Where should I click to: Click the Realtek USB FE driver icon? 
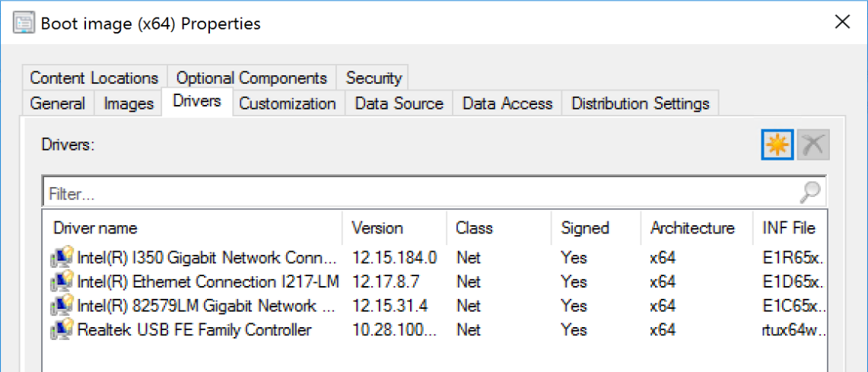coord(61,330)
